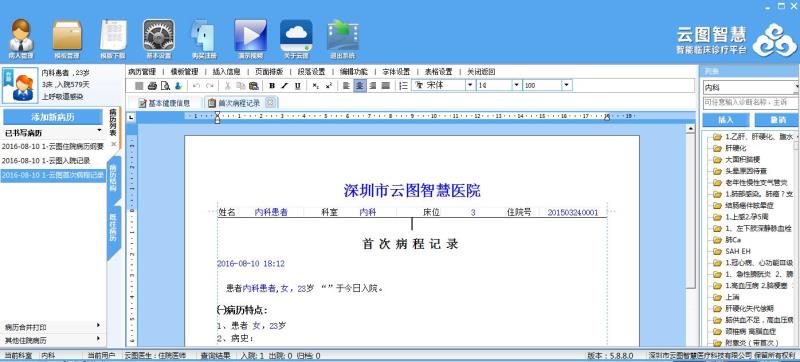800x362 pixels.
Task: Toggle underline formatting
Action: 297,86
